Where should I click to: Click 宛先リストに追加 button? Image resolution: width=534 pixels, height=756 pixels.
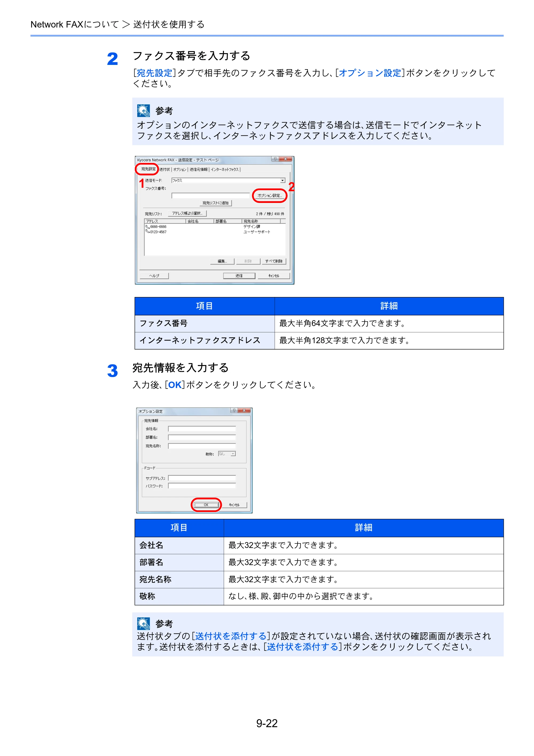(x=215, y=203)
